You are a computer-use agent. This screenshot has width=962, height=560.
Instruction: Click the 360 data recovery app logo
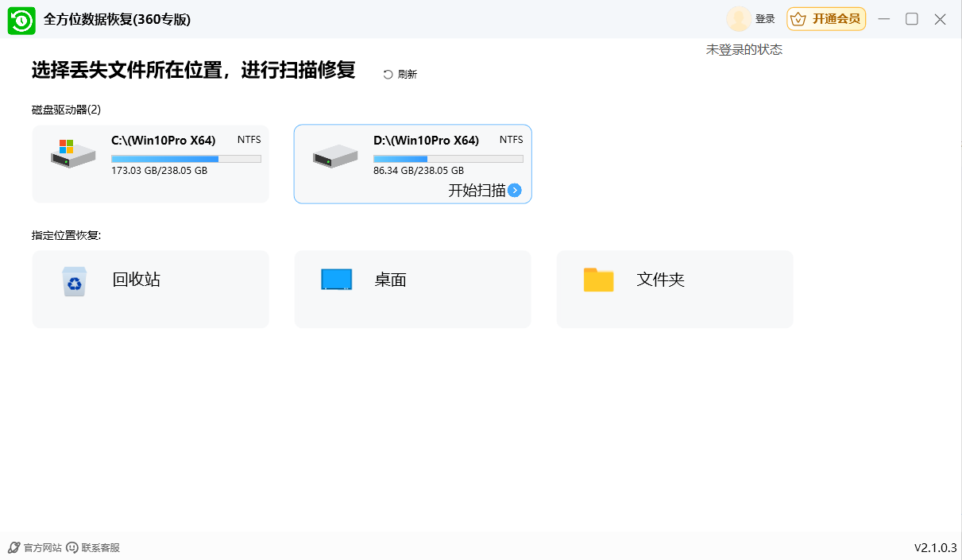point(21,19)
